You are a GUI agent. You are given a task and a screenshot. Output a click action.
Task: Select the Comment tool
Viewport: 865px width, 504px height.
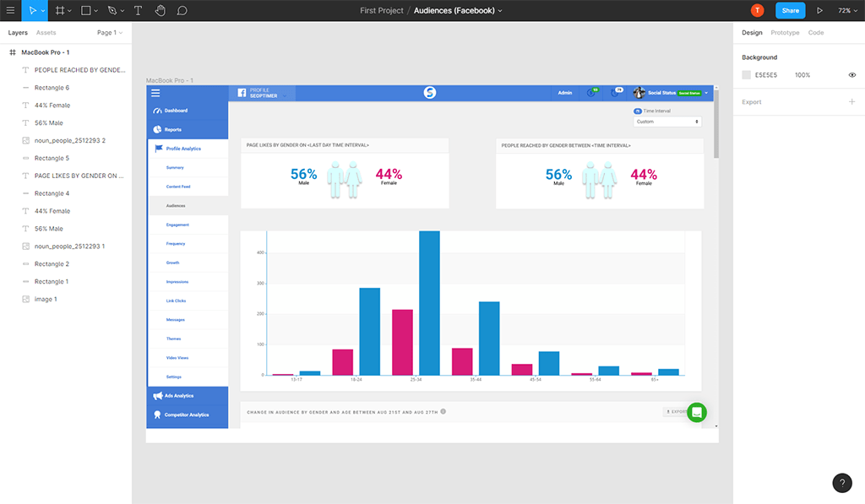pyautogui.click(x=182, y=10)
